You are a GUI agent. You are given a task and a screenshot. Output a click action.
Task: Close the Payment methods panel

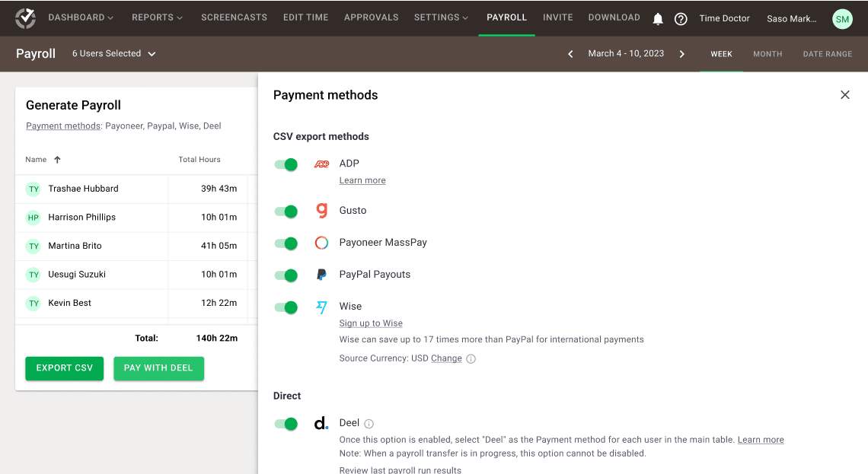[844, 95]
